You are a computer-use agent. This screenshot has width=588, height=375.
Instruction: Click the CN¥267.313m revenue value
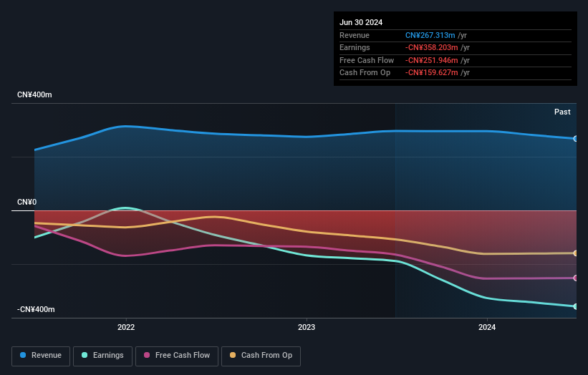(430, 35)
